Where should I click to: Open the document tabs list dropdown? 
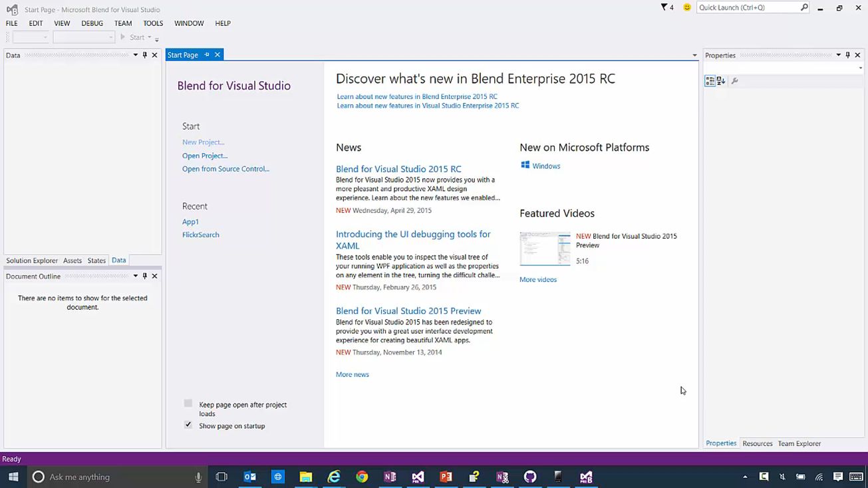tap(694, 56)
